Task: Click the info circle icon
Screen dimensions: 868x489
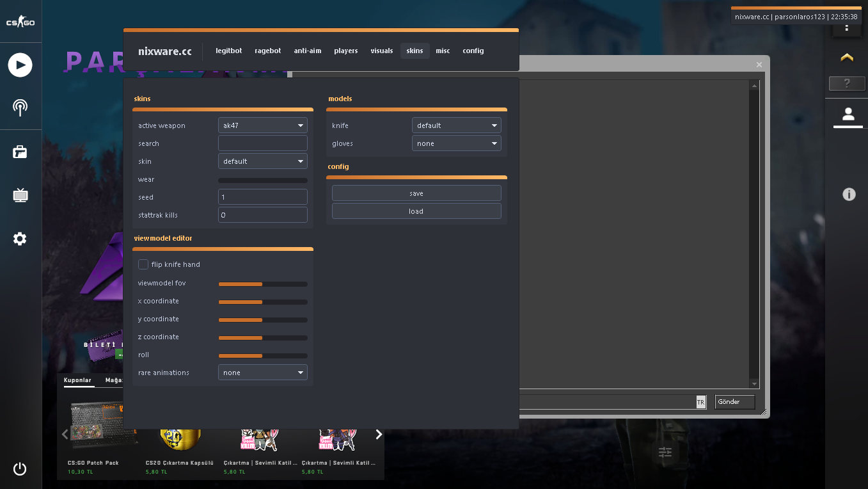Action: [x=849, y=194]
